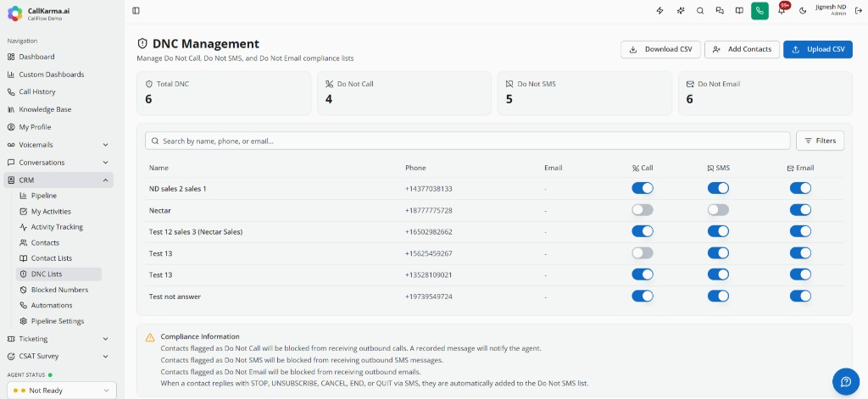Toggle SMS switch for ND sales 2 sales 1
This screenshot has width=868, height=399.
point(718,188)
